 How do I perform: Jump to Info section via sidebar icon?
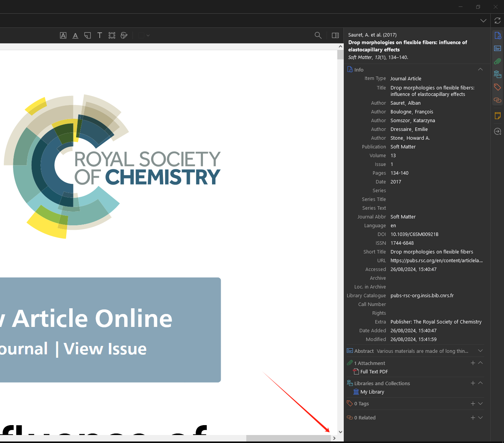pyautogui.click(x=498, y=36)
